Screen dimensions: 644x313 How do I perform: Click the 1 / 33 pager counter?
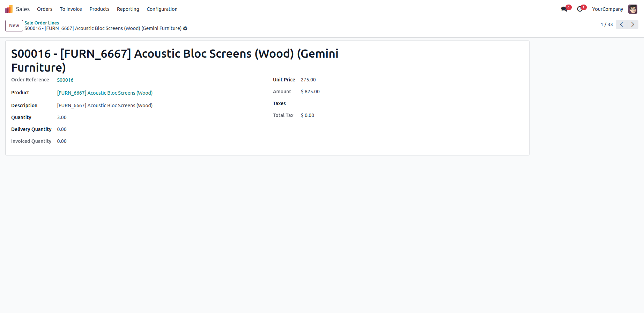click(606, 24)
